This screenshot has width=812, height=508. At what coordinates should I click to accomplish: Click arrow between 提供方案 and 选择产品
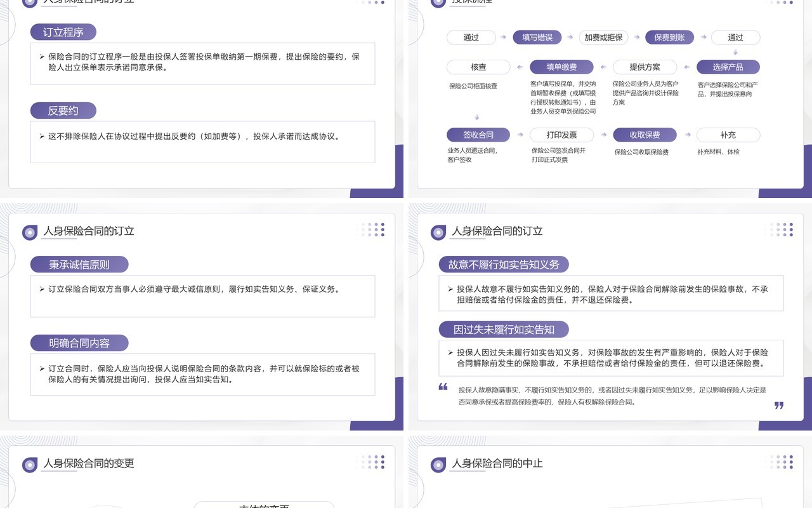(686, 67)
